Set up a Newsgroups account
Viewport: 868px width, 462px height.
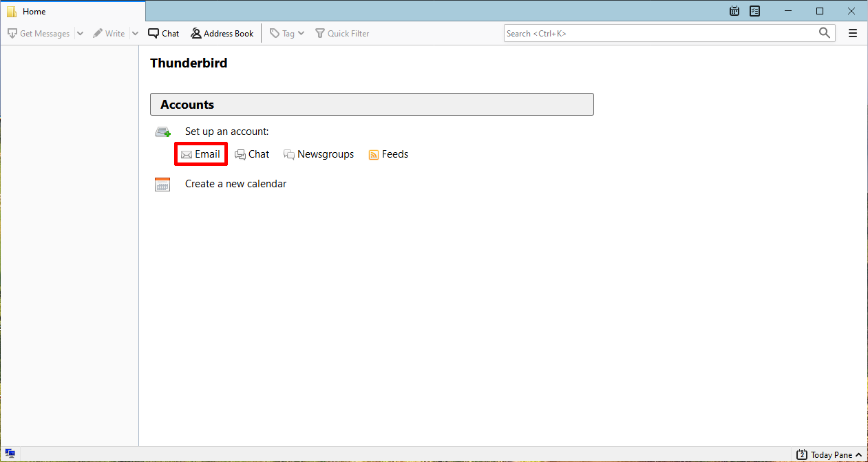pos(319,154)
